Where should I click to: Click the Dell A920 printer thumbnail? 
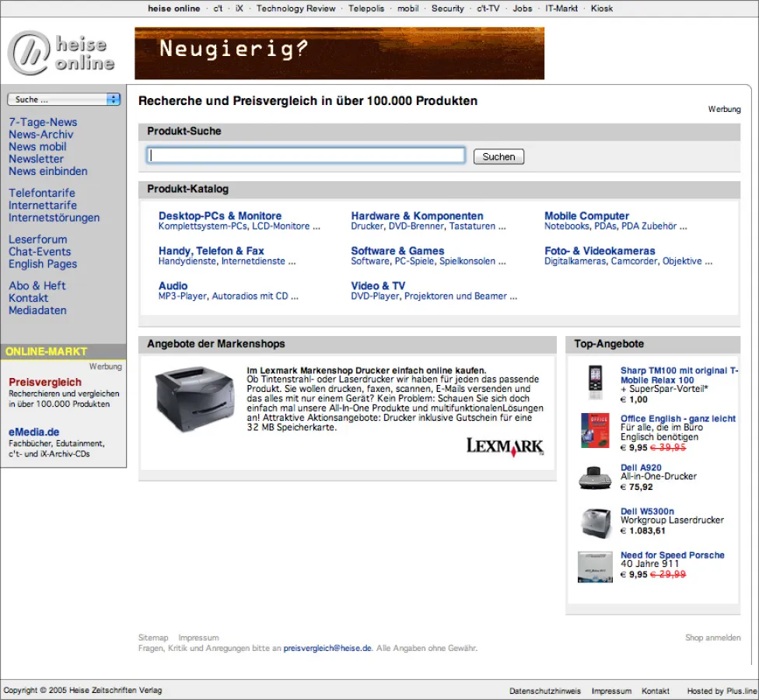pos(595,478)
